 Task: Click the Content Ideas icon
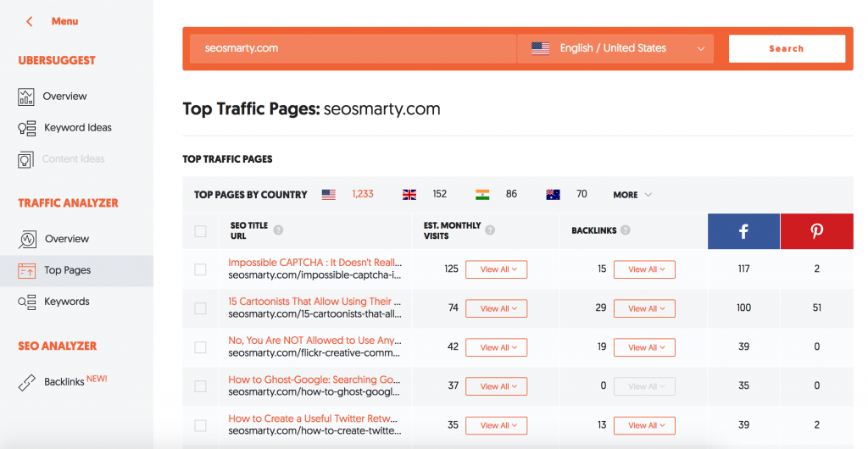26,160
